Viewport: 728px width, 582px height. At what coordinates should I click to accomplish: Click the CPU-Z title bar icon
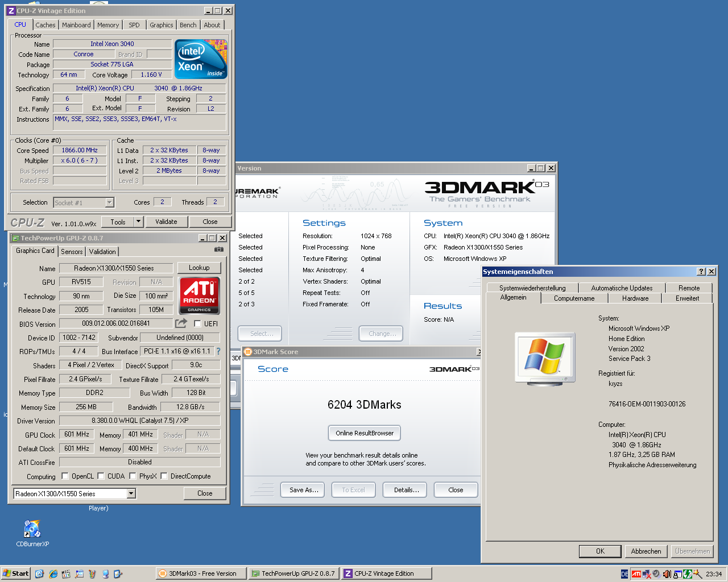[11, 11]
